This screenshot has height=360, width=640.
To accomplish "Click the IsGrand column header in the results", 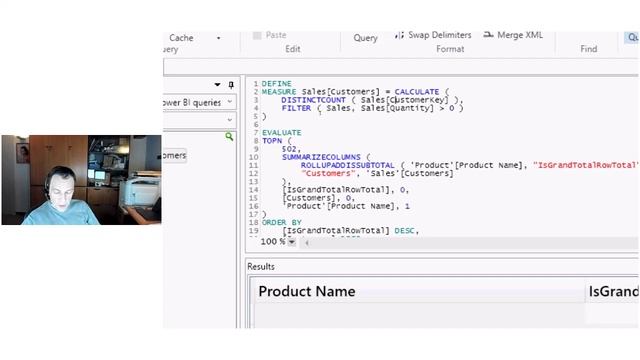I will pyautogui.click(x=613, y=291).
